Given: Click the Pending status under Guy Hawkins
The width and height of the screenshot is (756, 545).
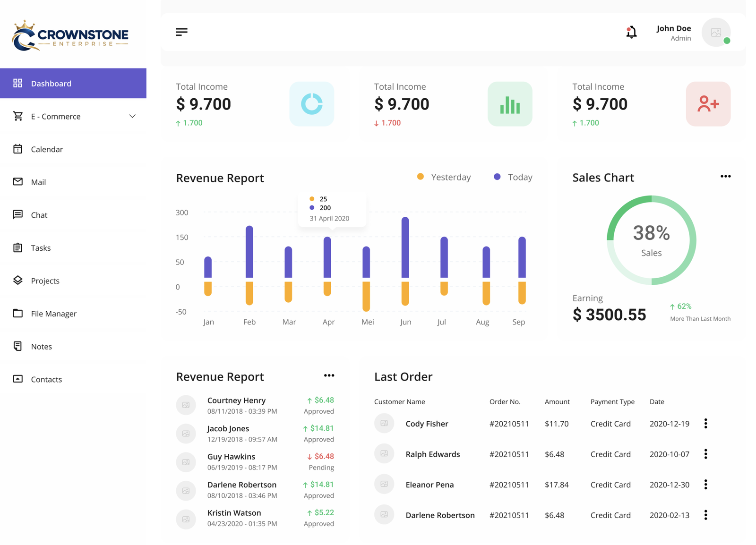Looking at the screenshot, I should 321,467.
